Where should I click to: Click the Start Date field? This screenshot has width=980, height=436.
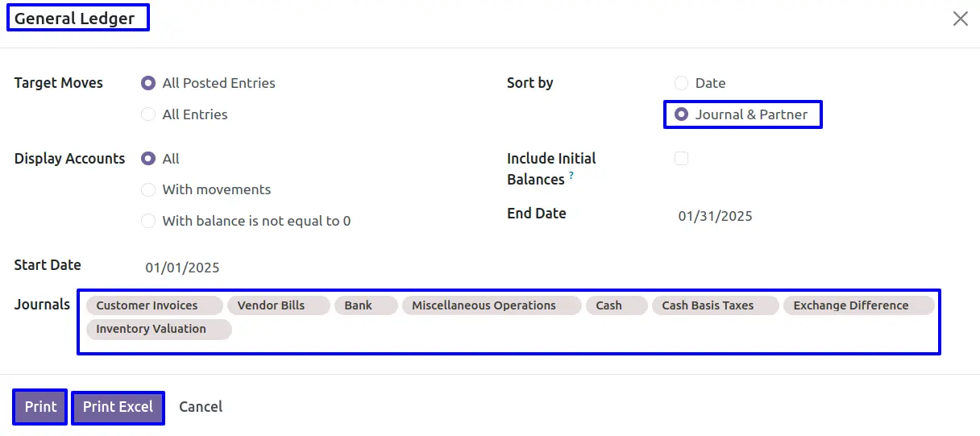coord(182,268)
